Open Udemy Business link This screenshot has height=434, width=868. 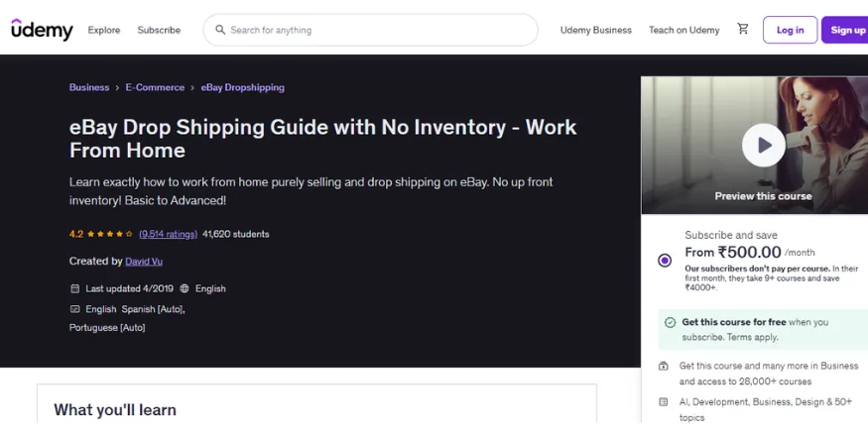point(595,30)
